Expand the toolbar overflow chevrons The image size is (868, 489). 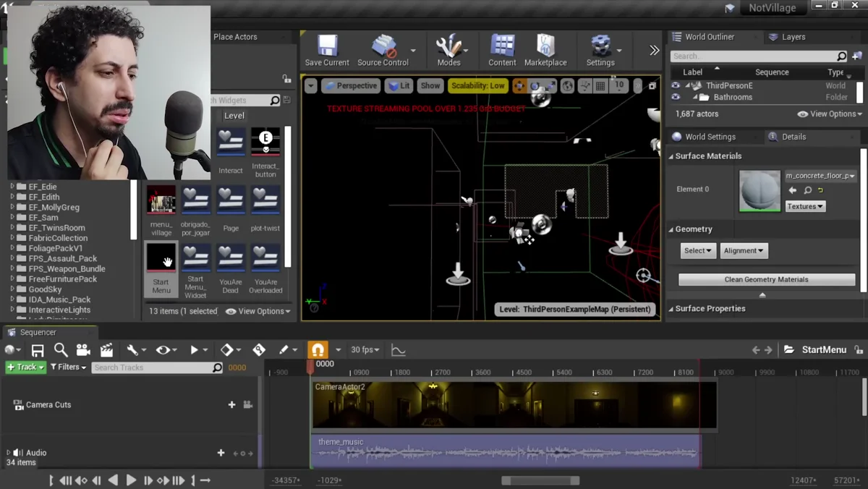654,51
